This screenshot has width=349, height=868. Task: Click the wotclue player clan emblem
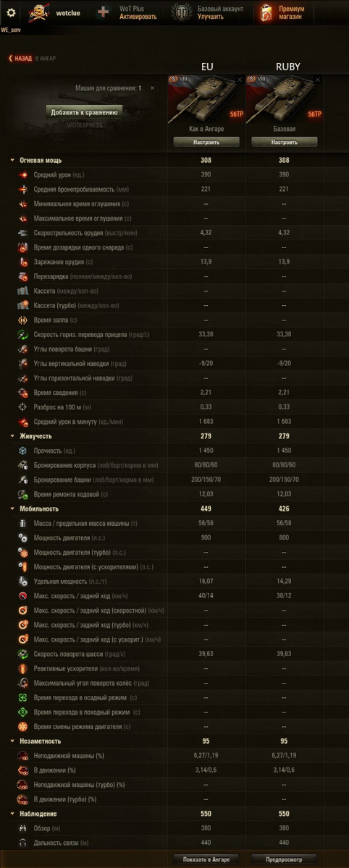[x=38, y=12]
